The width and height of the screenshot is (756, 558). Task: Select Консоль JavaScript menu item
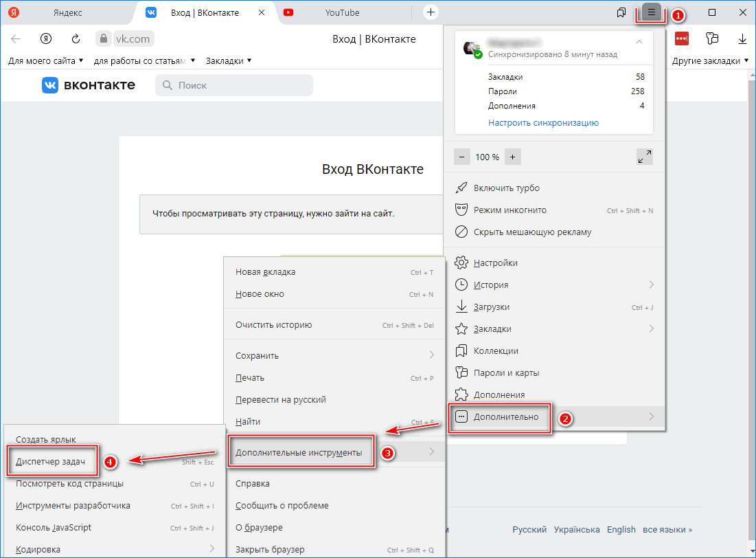[114, 528]
